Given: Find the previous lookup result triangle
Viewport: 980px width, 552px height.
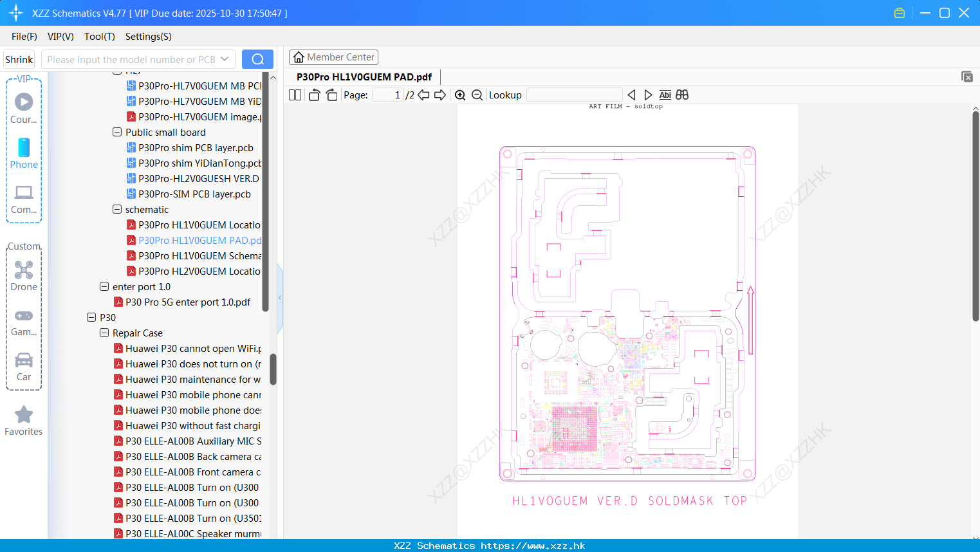Looking at the screenshot, I should click(631, 95).
